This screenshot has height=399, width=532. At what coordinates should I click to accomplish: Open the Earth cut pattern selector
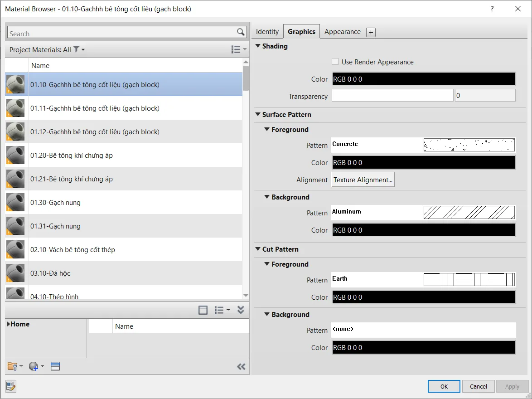pos(423,280)
